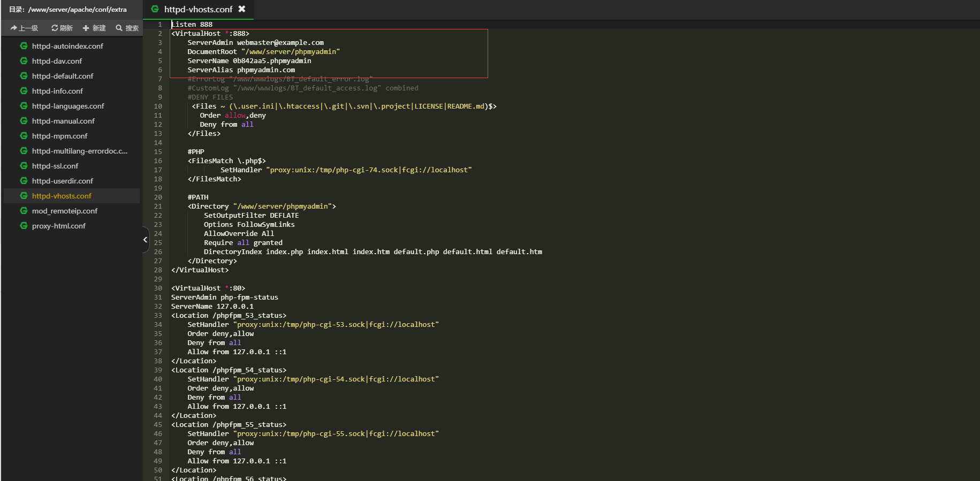Click the DirectoryIndex index.php line

[373, 252]
